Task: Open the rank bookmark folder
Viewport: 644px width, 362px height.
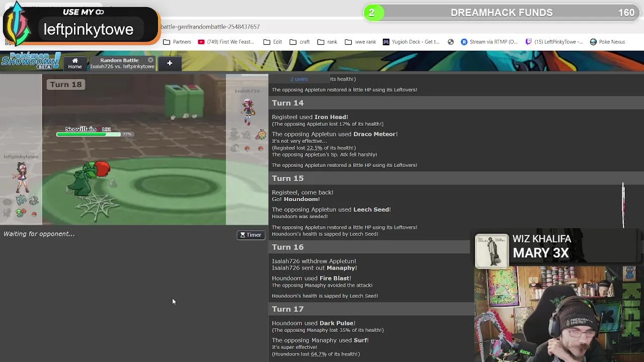Action: [x=327, y=42]
